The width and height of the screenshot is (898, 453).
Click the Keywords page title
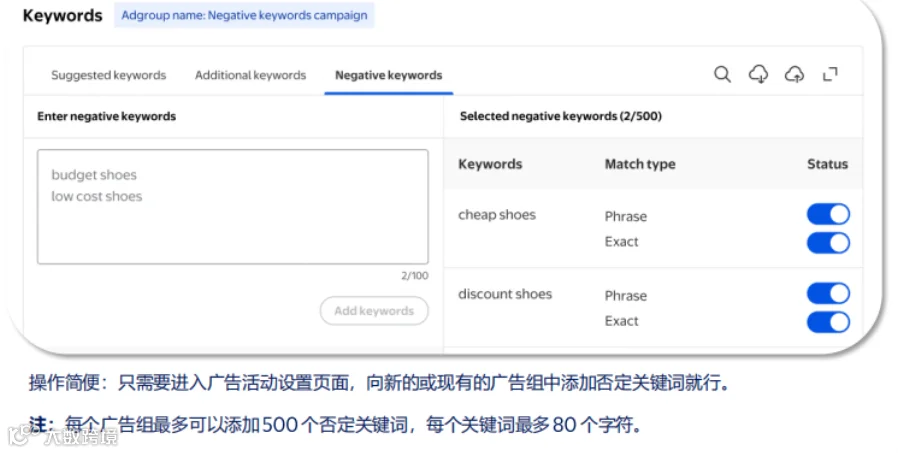click(62, 15)
